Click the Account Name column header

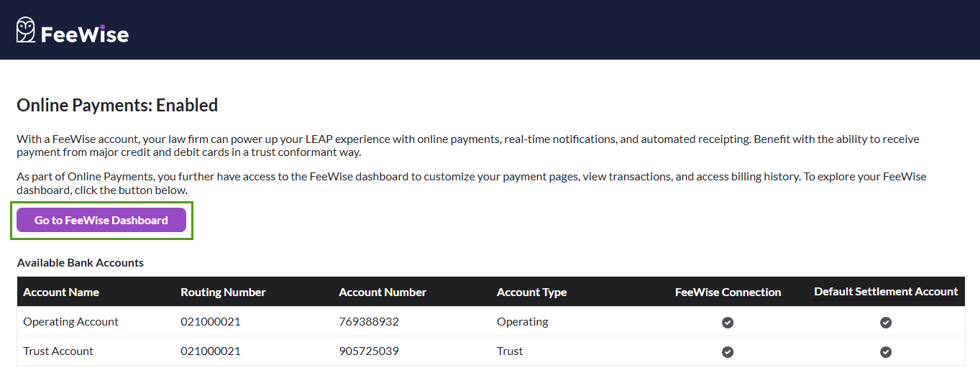61,292
